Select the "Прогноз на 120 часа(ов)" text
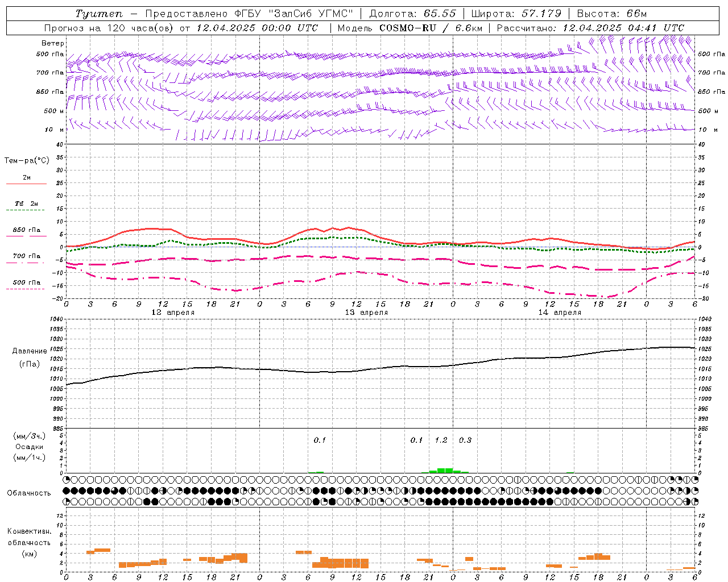This screenshot has height=582, width=728. (109, 28)
